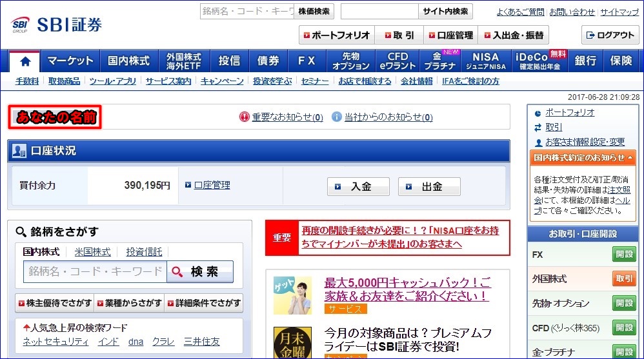Click the 口座管理 top button
Viewport: 644px width, 359px height.
click(451, 35)
